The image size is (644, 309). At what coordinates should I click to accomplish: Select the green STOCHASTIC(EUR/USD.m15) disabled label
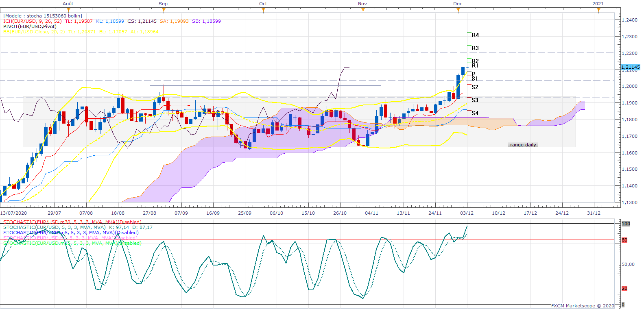click(72, 243)
